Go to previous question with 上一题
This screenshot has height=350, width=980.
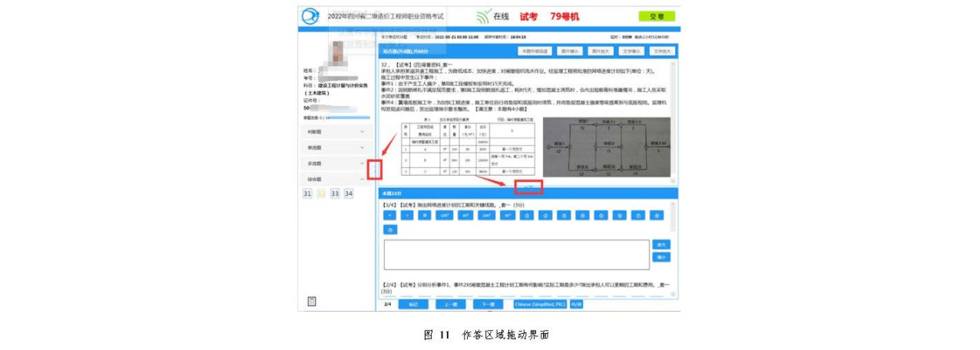pos(451,304)
